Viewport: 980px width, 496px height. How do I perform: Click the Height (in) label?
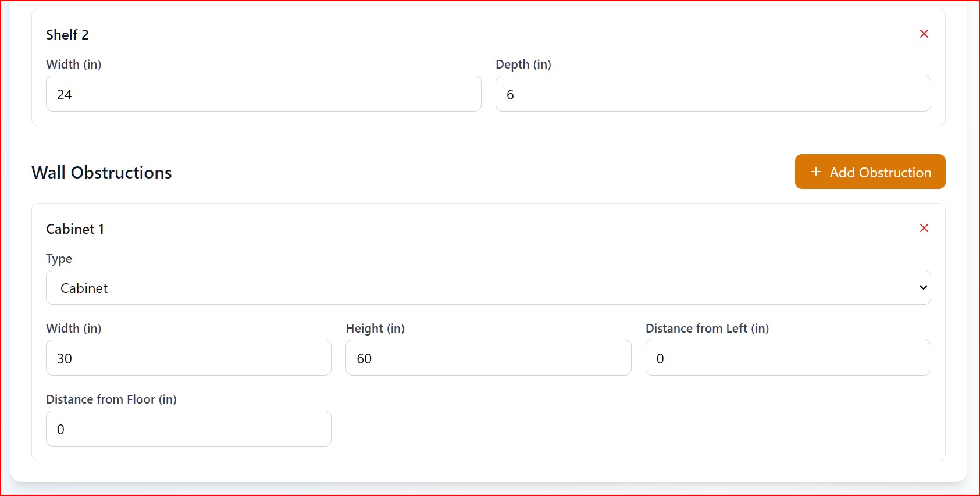(x=375, y=329)
